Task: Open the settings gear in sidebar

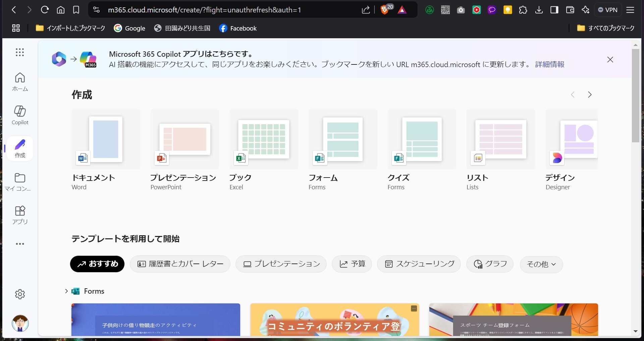Action: pyautogui.click(x=20, y=294)
